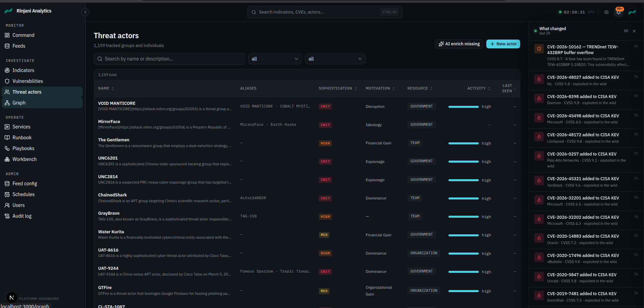Collapse the sidebar with the chevron button
This screenshot has height=308, width=644.
coord(85,12)
